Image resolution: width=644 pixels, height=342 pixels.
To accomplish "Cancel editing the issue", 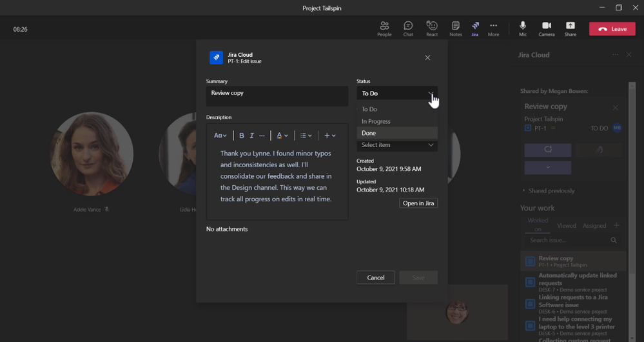I will coord(375,277).
